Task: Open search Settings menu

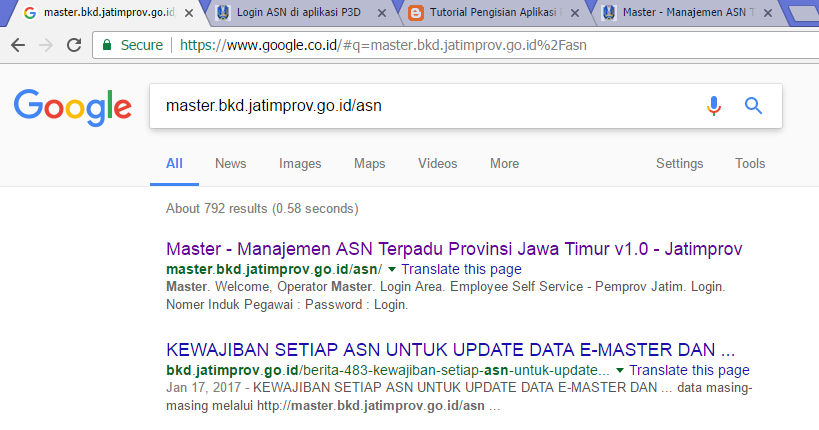Action: tap(680, 164)
